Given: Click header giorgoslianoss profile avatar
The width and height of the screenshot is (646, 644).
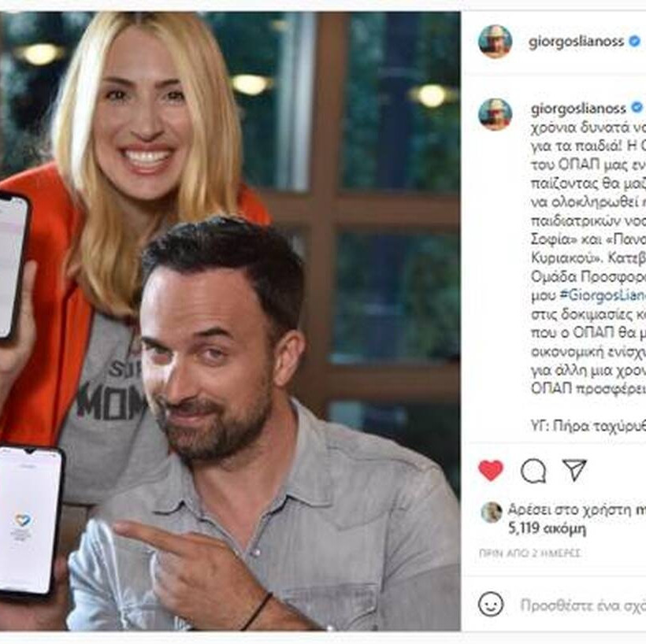Looking at the screenshot, I should pyautogui.click(x=496, y=41).
